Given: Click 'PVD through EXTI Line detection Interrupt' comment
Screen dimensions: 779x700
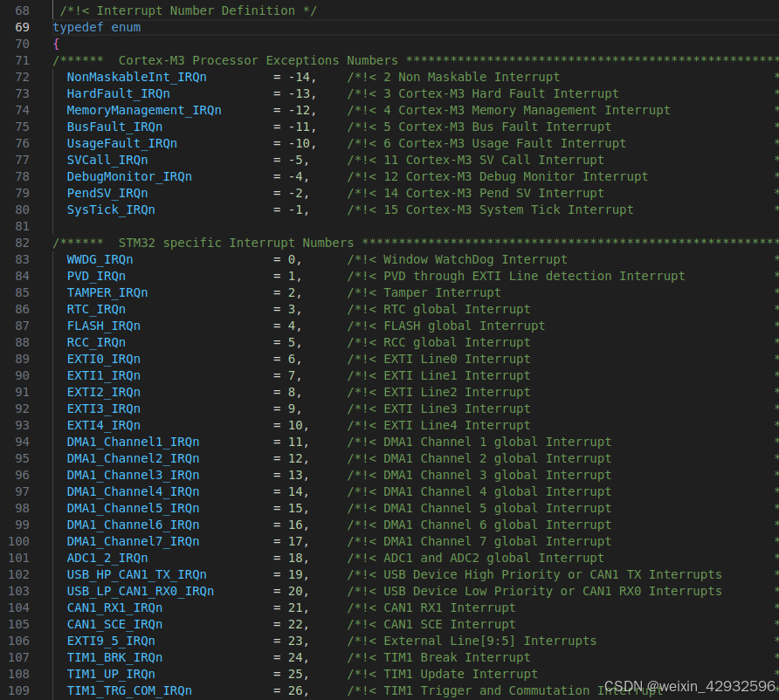Looking at the screenshot, I should [x=534, y=276].
